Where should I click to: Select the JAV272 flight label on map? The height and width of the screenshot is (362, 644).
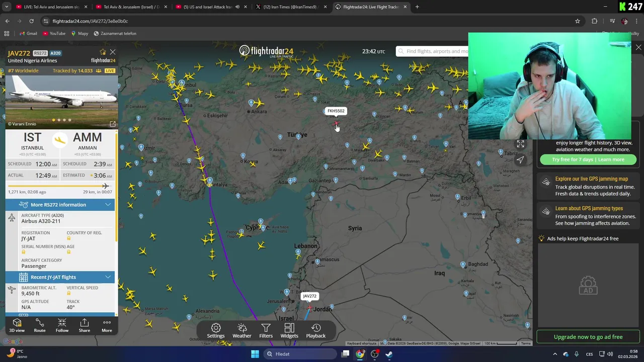click(x=309, y=296)
